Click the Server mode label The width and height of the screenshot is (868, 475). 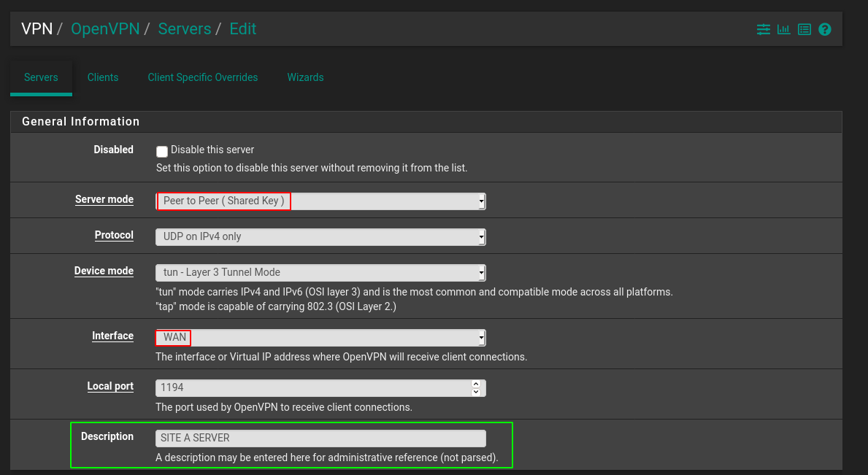click(x=104, y=199)
